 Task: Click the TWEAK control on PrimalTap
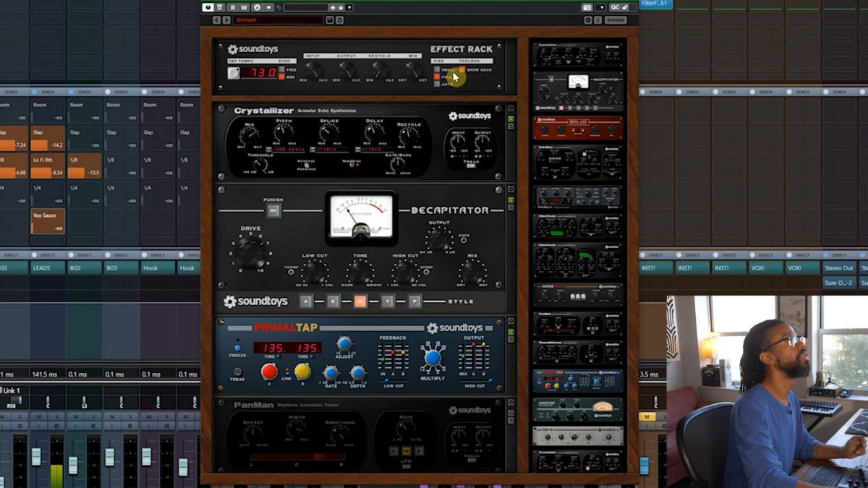[237, 372]
